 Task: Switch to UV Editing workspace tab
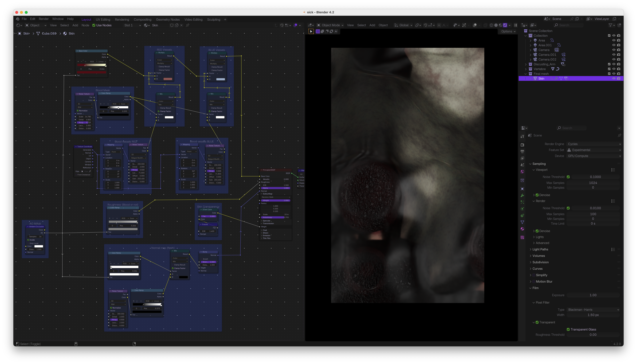[103, 20]
